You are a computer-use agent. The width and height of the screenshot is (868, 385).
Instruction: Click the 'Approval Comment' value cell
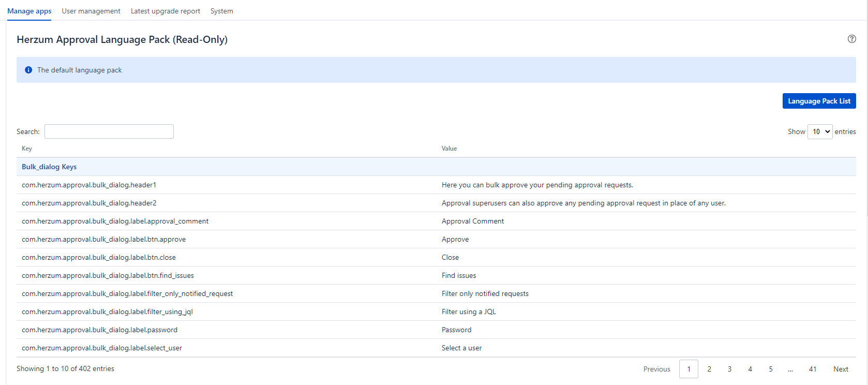coord(473,221)
